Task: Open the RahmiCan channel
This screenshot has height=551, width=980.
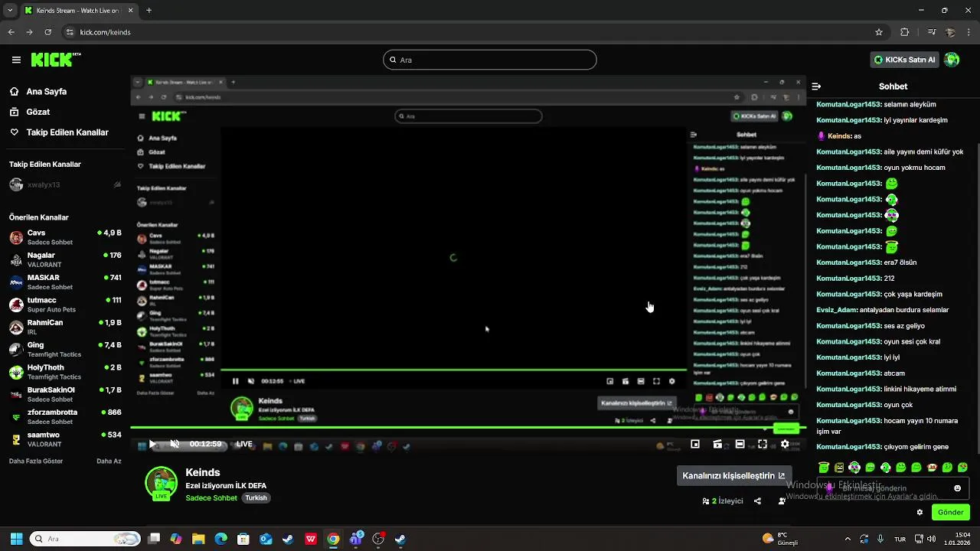Action: pos(65,327)
